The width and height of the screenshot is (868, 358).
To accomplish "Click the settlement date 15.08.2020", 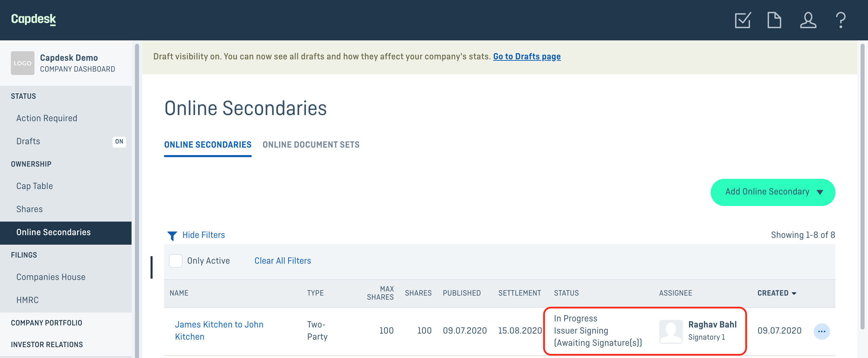I will click(520, 331).
